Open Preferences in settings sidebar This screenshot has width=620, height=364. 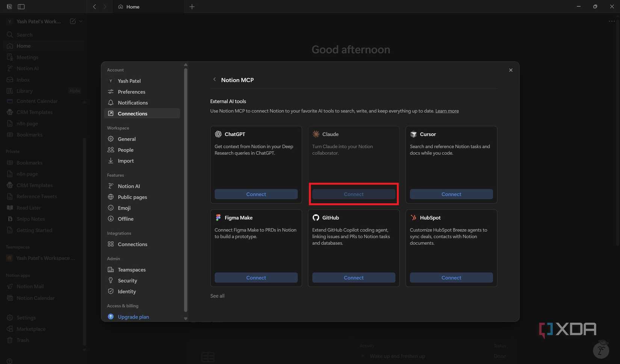(131, 92)
